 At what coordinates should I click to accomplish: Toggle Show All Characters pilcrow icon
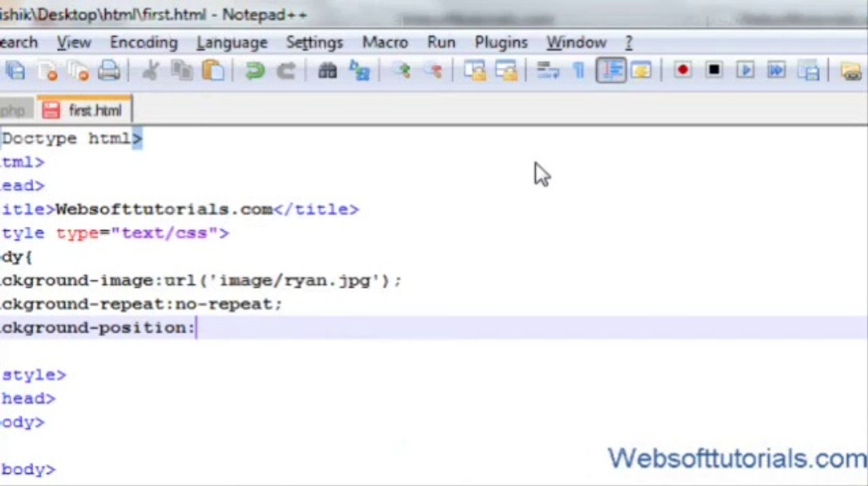(578, 70)
